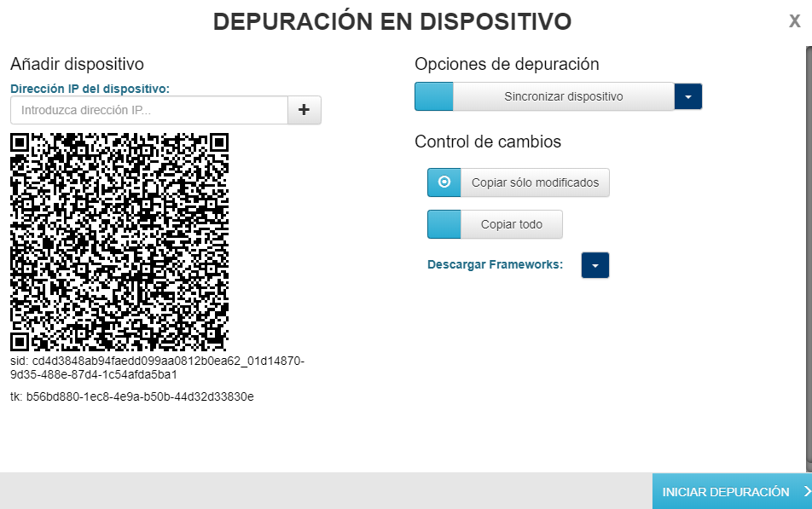
Task: Click the DEPURACIÓN EN DISPOSITIVO title
Action: coord(392,22)
